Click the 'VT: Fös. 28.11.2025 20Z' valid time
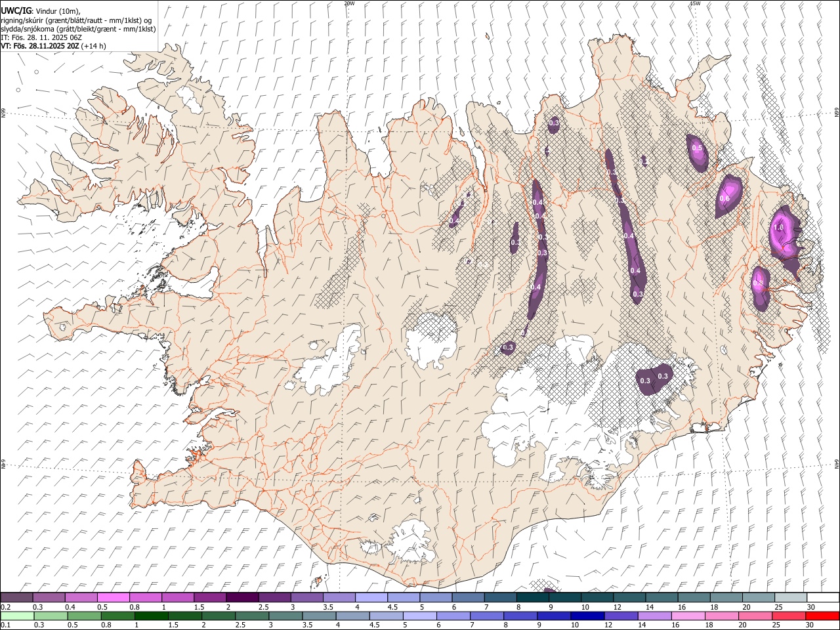 tap(40, 46)
